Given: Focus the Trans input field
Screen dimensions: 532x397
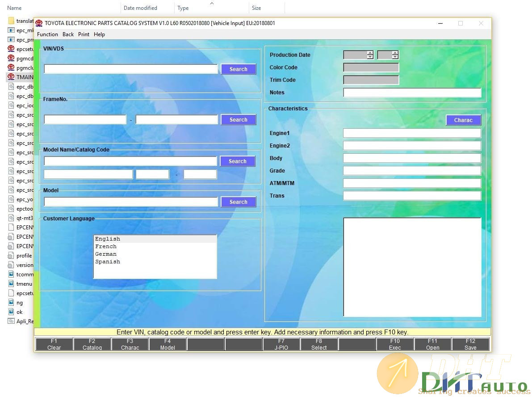Looking at the screenshot, I should tap(412, 196).
